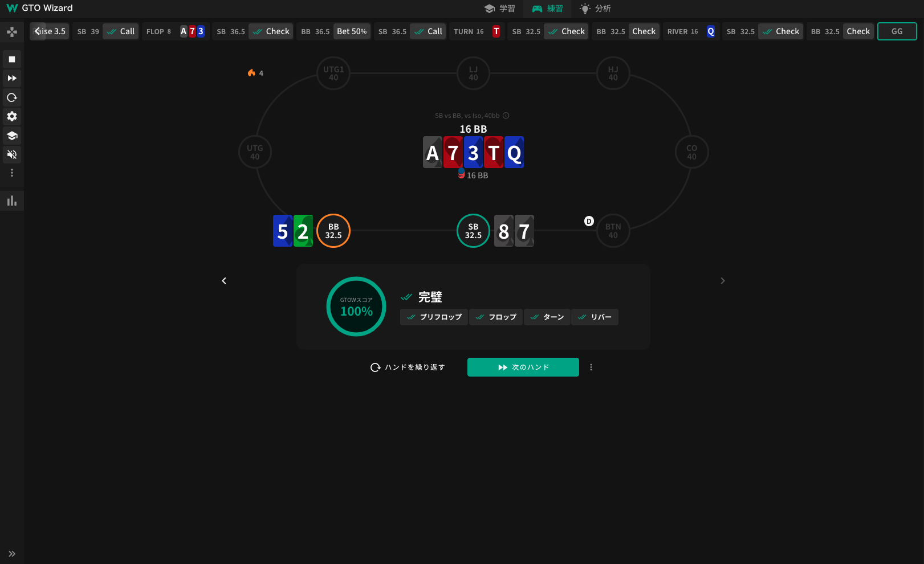
Task: Click the CO seat
Action: [691, 152]
